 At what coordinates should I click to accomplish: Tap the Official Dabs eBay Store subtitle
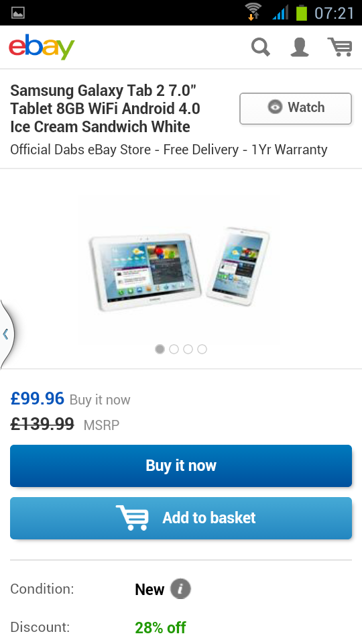[x=169, y=150]
